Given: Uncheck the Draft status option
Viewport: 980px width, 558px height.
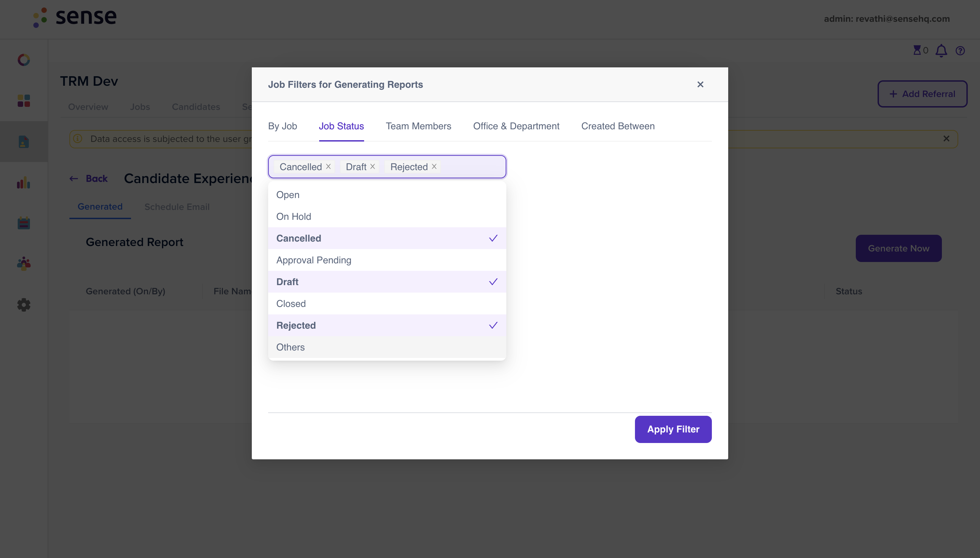Looking at the screenshot, I should click(387, 282).
